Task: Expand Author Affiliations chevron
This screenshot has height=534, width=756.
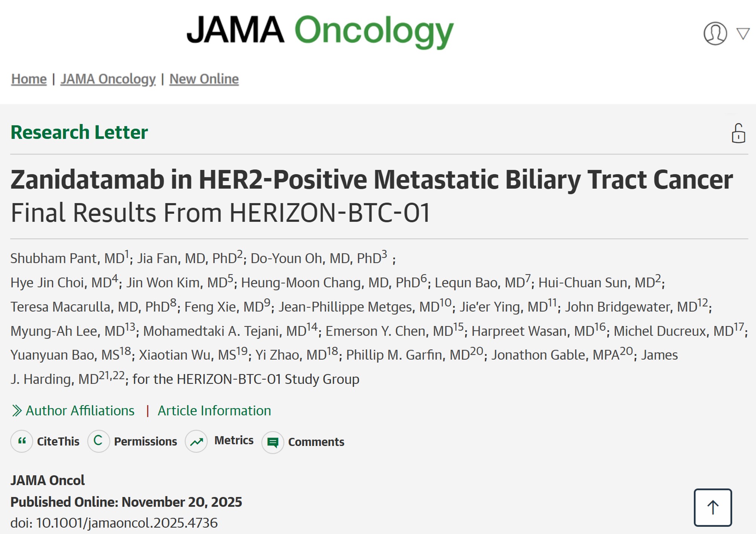Action: [x=17, y=410]
